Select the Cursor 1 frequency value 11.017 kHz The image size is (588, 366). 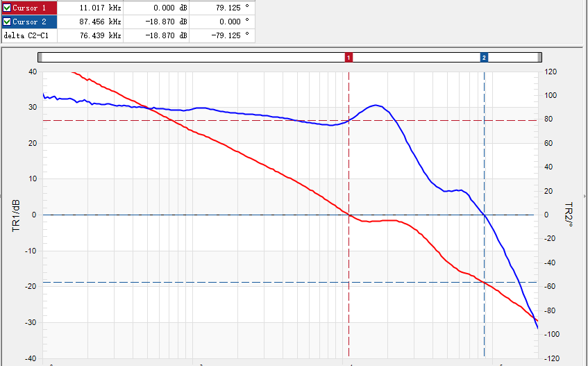pos(101,8)
